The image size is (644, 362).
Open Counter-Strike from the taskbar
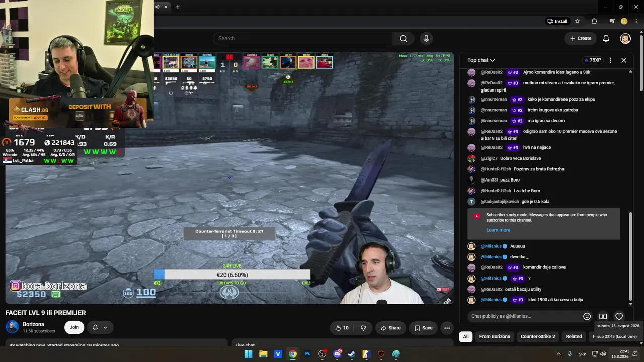pos(367,354)
